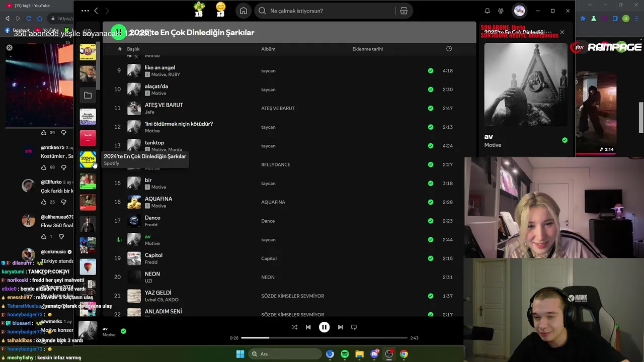Toggle repeat mode
The height and width of the screenshot is (362, 644).
click(354, 327)
